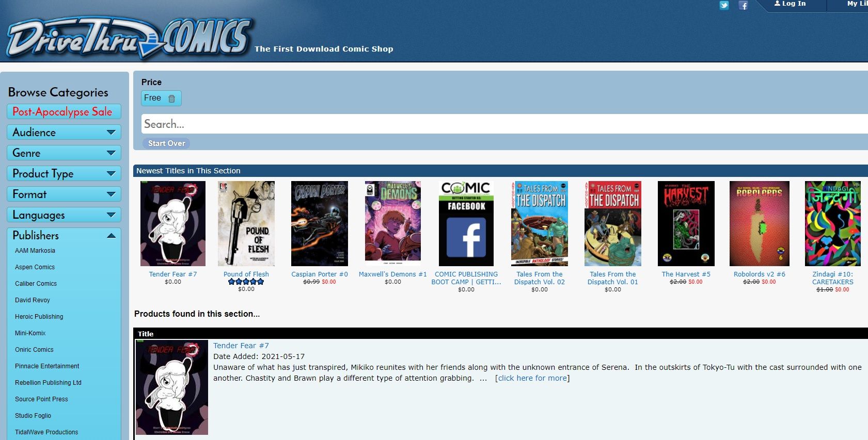Select publisher Mini-Komix
Viewport: 868px width, 440px height.
click(x=30, y=333)
